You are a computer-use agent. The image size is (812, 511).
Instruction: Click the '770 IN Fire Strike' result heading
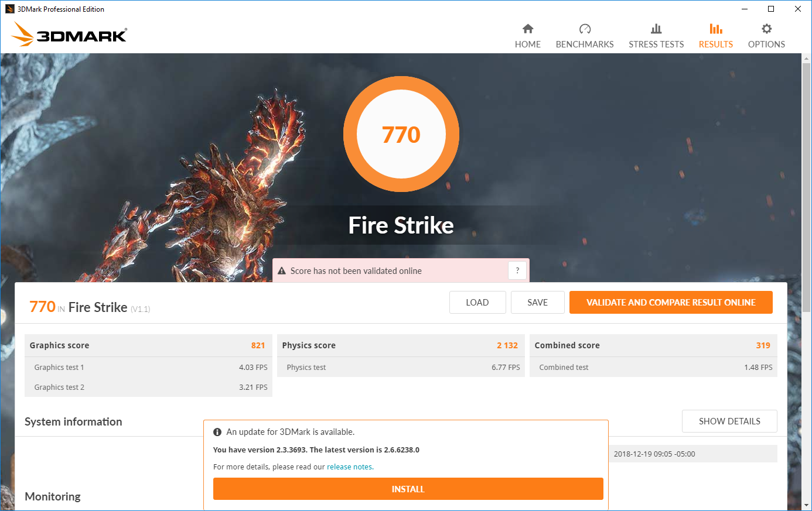coord(90,307)
